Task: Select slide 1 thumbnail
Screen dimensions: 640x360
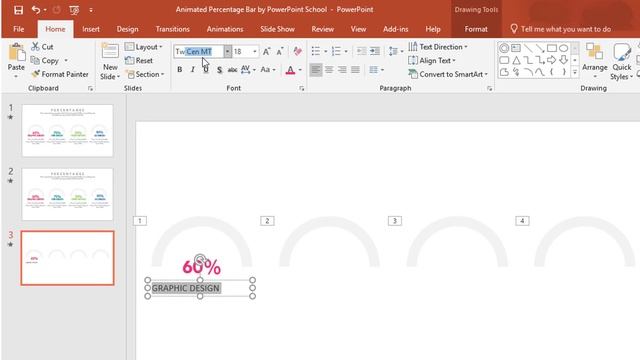Action: tap(67, 131)
